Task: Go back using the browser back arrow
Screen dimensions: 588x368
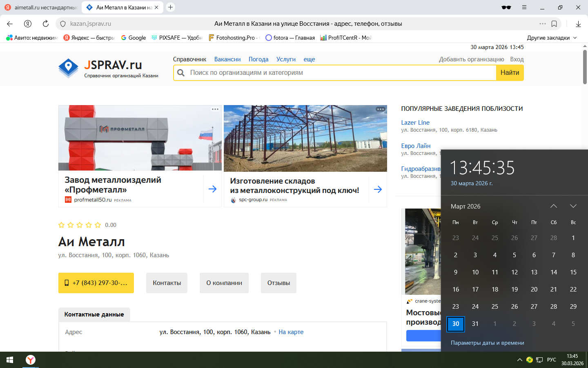Action: pos(10,24)
